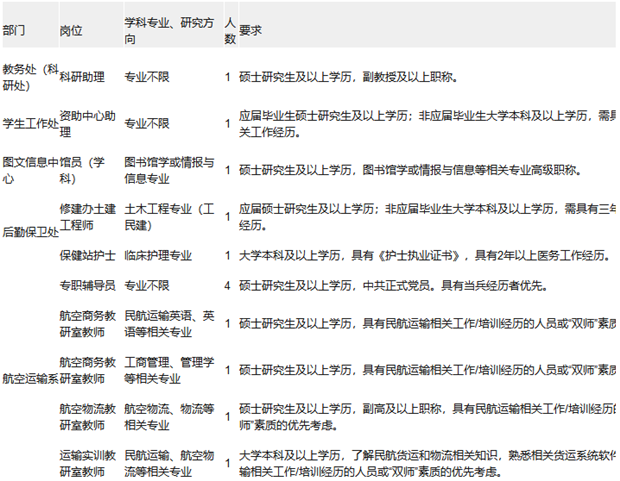This screenshot has width=620, height=481.
Task: Click the 岗位 column header
Action: click(x=72, y=31)
